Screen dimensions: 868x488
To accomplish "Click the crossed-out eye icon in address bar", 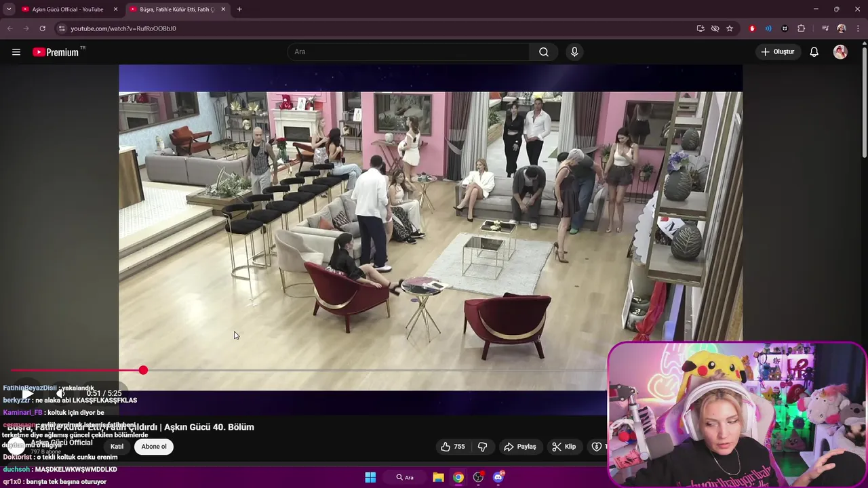I will (x=715, y=28).
